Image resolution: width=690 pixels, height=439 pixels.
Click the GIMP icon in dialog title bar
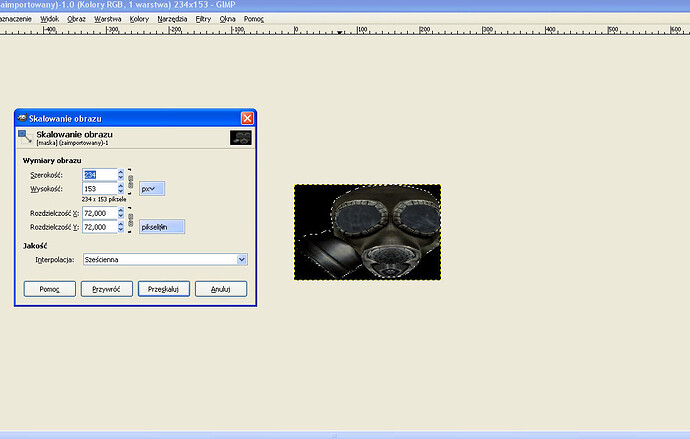[x=22, y=118]
